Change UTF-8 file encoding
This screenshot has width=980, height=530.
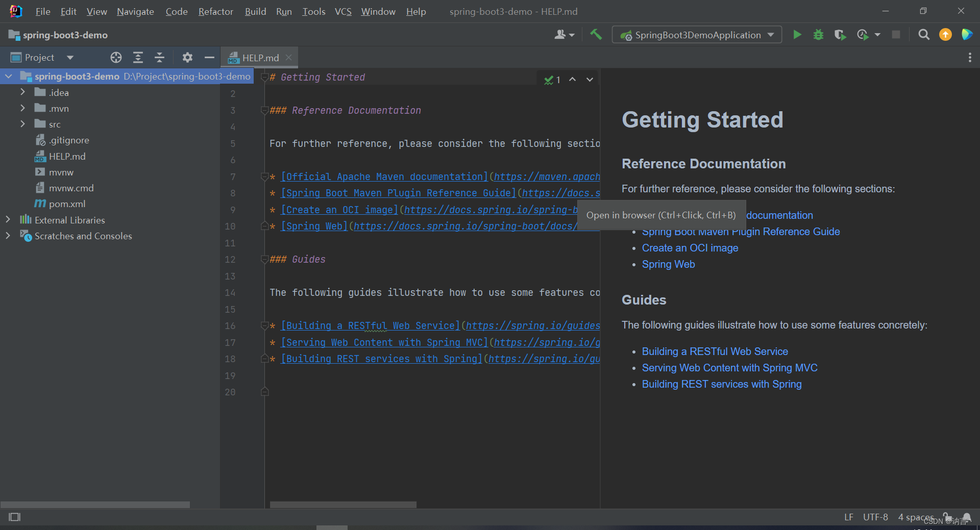tap(875, 517)
